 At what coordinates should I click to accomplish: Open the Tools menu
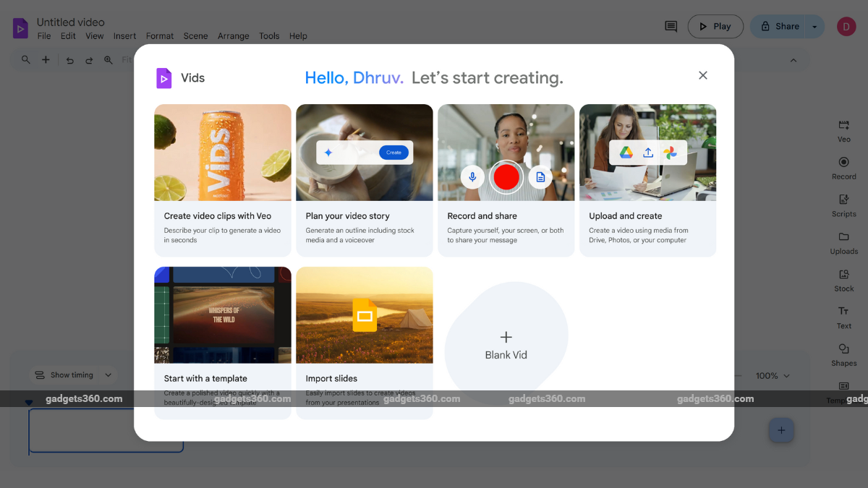tap(269, 36)
